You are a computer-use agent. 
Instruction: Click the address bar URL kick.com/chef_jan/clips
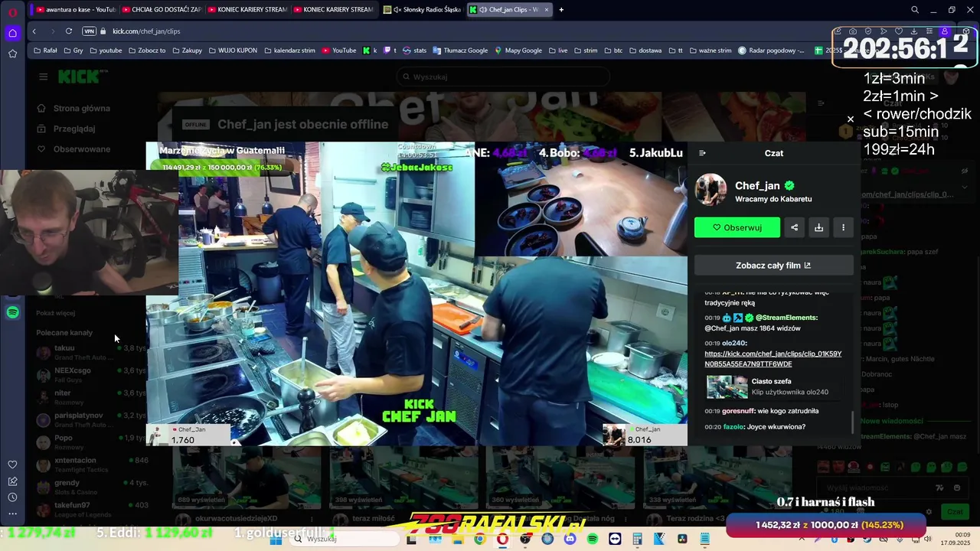click(x=146, y=31)
